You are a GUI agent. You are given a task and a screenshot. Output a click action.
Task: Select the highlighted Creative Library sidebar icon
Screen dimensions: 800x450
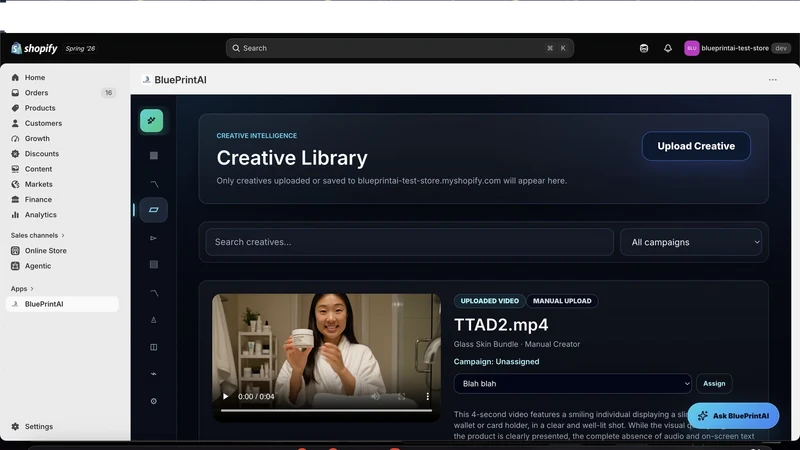tap(154, 210)
